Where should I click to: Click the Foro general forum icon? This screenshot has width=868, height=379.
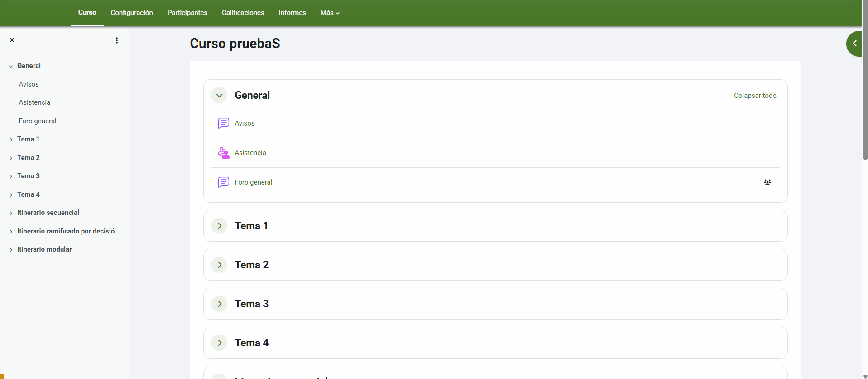click(x=223, y=182)
